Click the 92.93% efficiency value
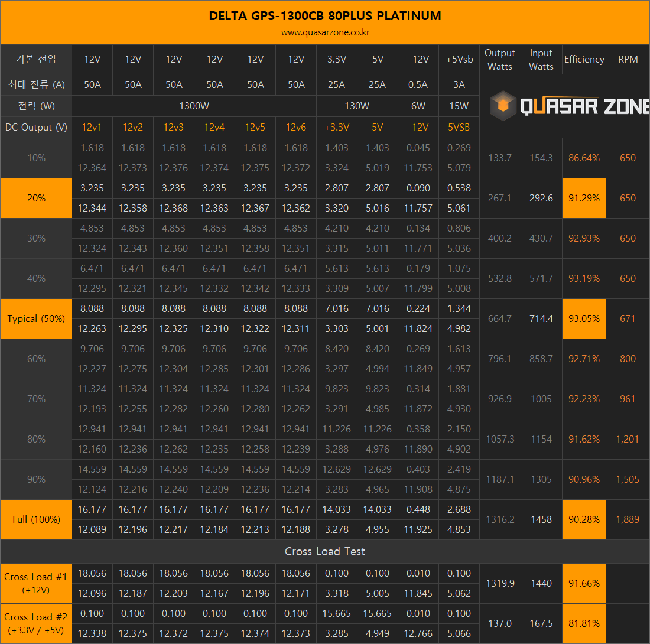The height and width of the screenshot is (644, 650). coord(584,238)
